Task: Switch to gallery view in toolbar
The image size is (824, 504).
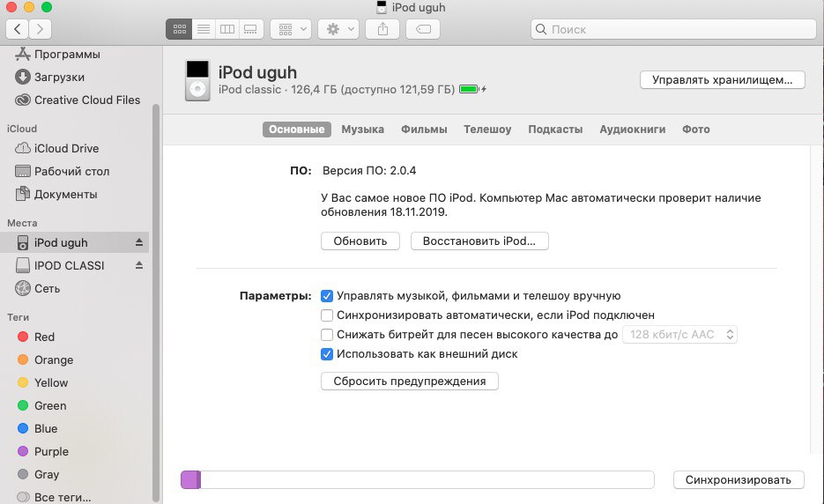Action: 250,29
